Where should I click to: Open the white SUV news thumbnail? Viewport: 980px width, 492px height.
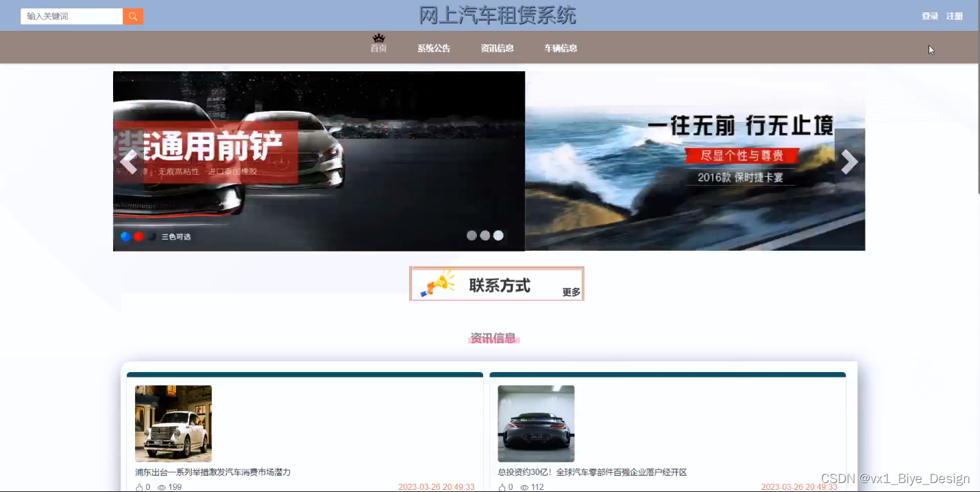tap(173, 423)
